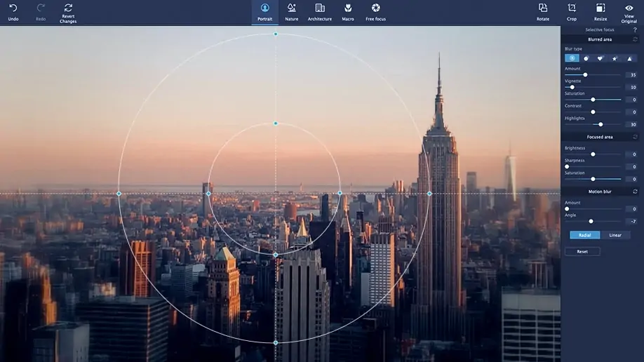Click the Focused area section header
Screen dimensions: 644x362
[x=600, y=137]
